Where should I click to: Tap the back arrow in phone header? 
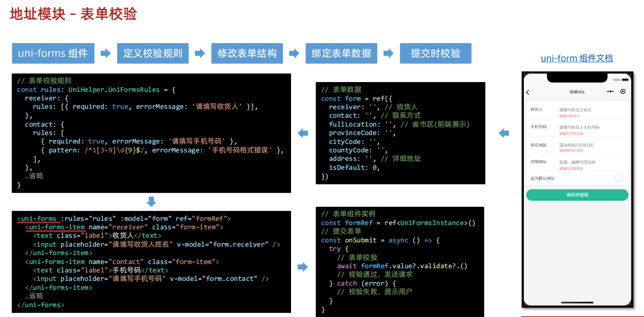pyautogui.click(x=528, y=92)
